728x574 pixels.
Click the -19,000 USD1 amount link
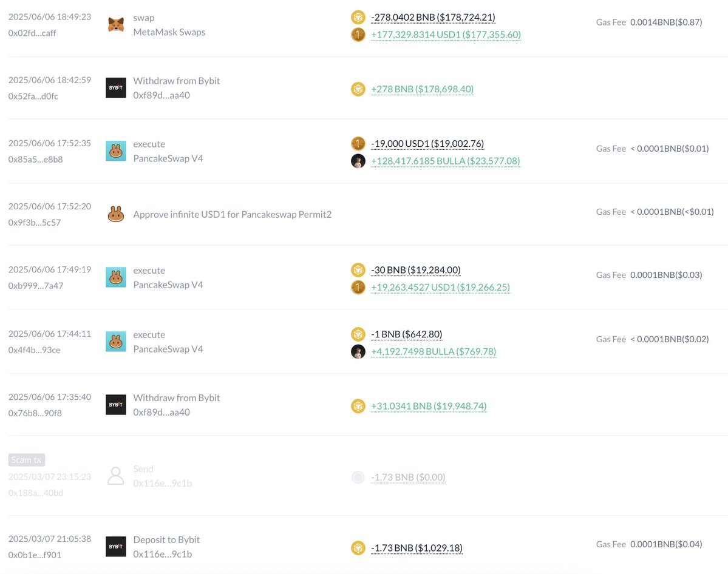click(x=427, y=143)
